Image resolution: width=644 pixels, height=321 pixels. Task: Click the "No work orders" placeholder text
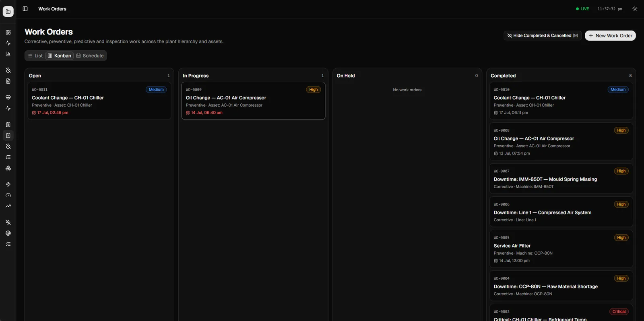tap(407, 90)
